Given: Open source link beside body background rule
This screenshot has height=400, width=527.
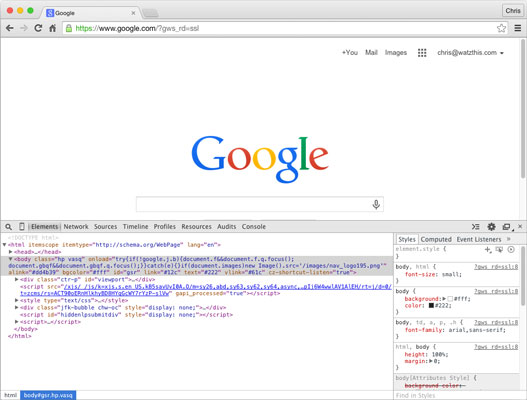Looking at the screenshot, I should [x=496, y=291].
